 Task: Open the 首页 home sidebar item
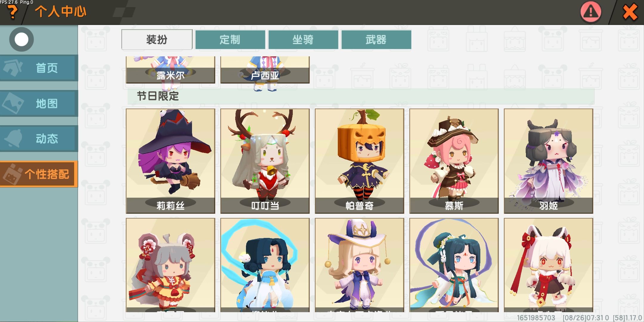coord(39,68)
